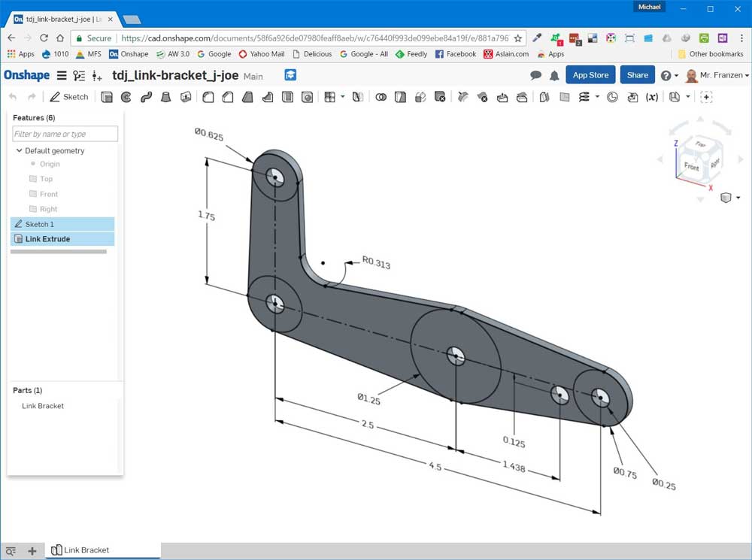This screenshot has width=752, height=560.
Task: Click the Filter by name or type field
Action: [x=65, y=134]
